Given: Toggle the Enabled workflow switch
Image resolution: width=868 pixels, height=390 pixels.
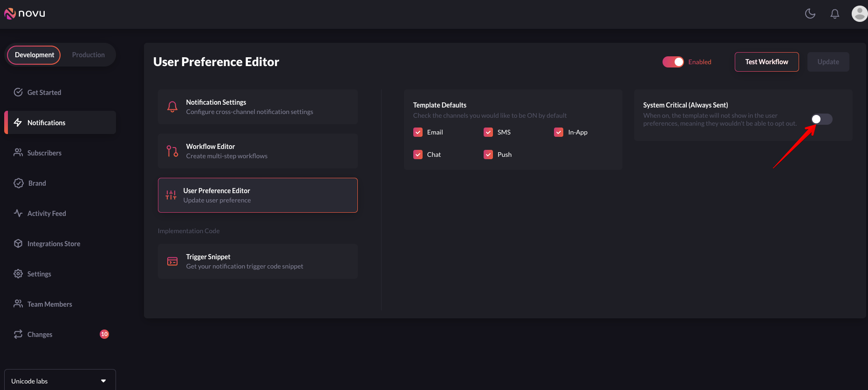Looking at the screenshot, I should [673, 62].
